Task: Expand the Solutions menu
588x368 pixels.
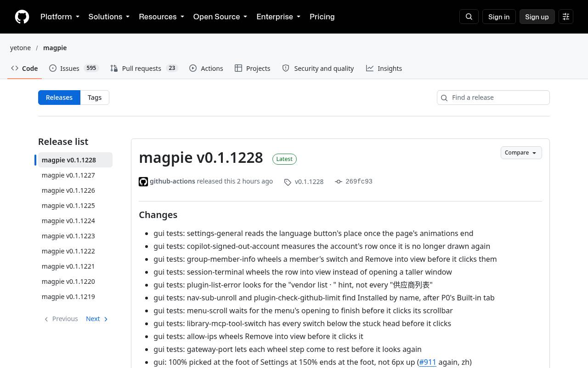Action: (109, 17)
